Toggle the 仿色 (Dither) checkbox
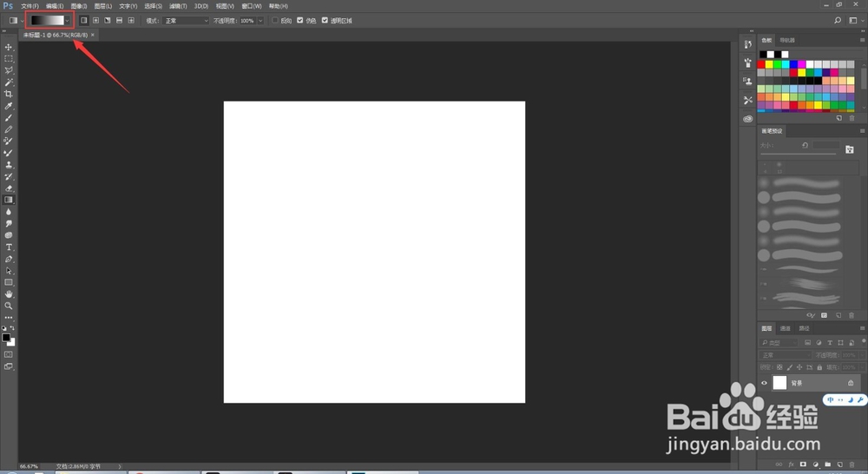The image size is (868, 474). [x=300, y=21]
